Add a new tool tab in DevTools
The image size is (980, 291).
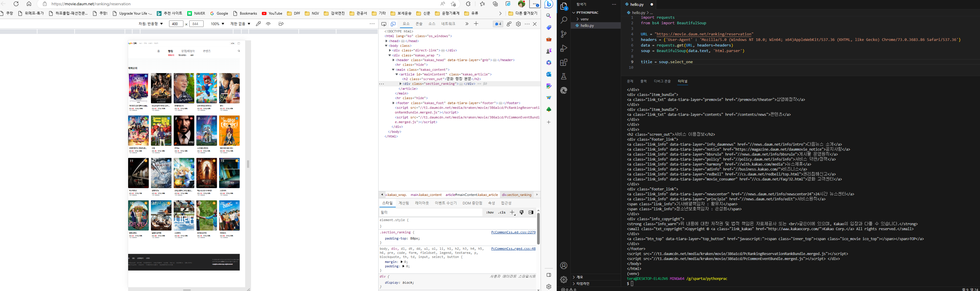tap(476, 24)
